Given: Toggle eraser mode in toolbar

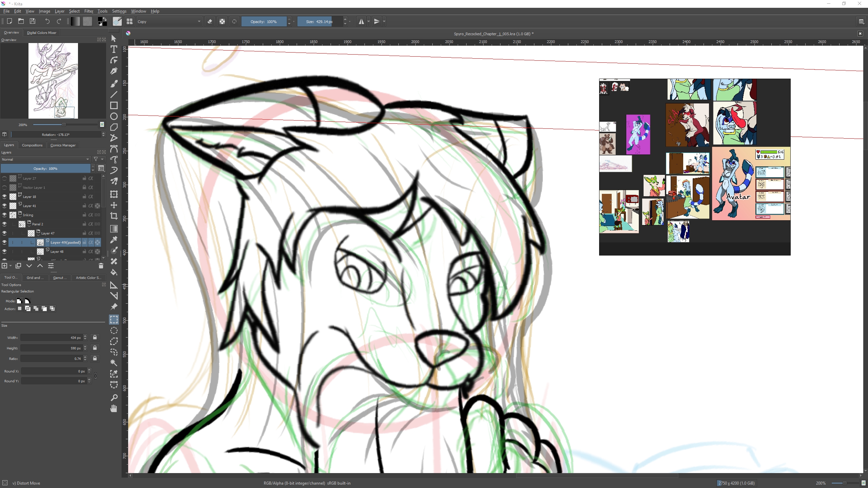Looking at the screenshot, I should [x=210, y=22].
